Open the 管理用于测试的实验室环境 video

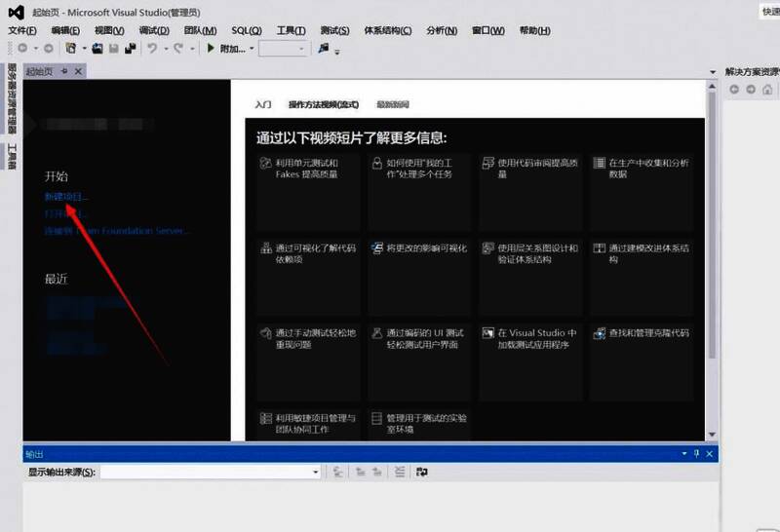click(x=419, y=425)
